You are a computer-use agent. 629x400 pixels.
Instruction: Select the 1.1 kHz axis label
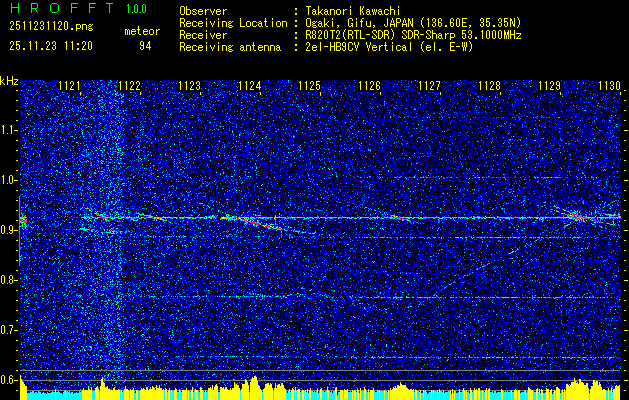coord(8,131)
